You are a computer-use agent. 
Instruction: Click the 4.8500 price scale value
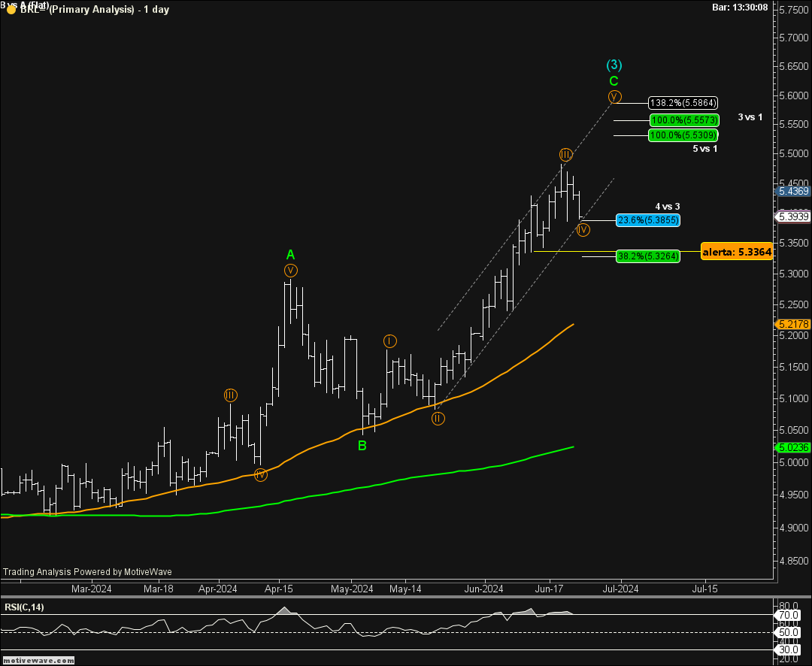(x=793, y=560)
